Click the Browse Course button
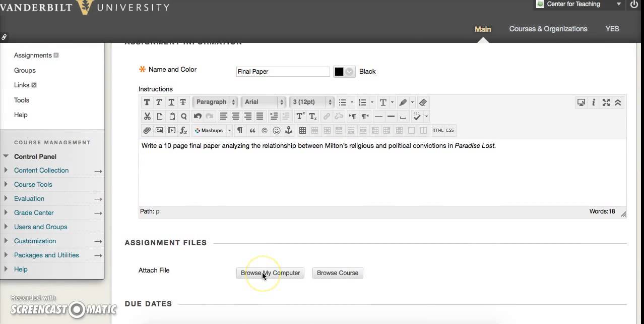644x324 pixels. point(338,273)
